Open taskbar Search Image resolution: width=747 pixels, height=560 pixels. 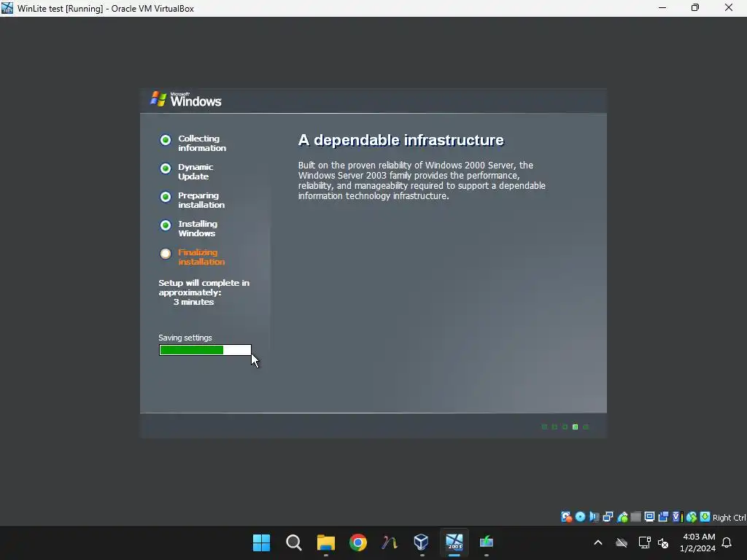coord(293,542)
